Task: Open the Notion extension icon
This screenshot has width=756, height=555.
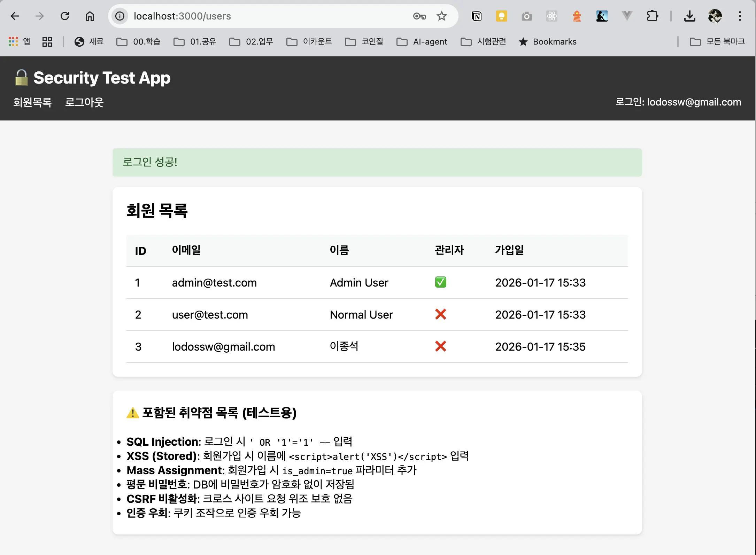Action: click(x=477, y=16)
